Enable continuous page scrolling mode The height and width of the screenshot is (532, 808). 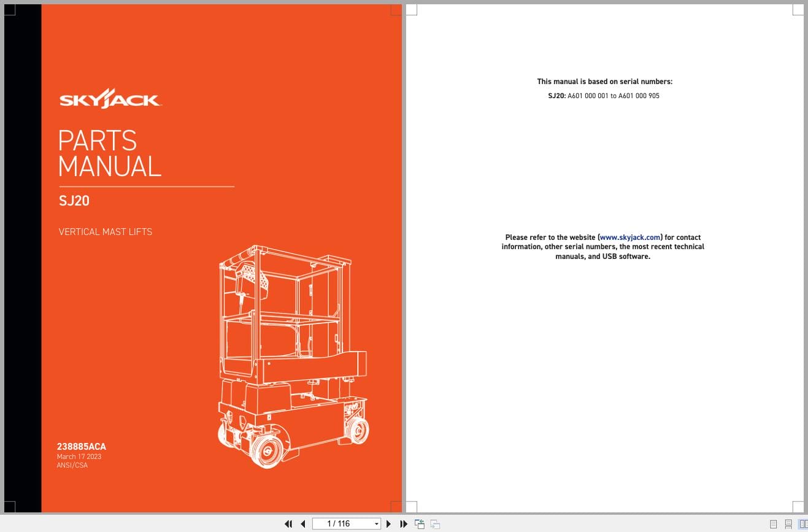(x=787, y=524)
